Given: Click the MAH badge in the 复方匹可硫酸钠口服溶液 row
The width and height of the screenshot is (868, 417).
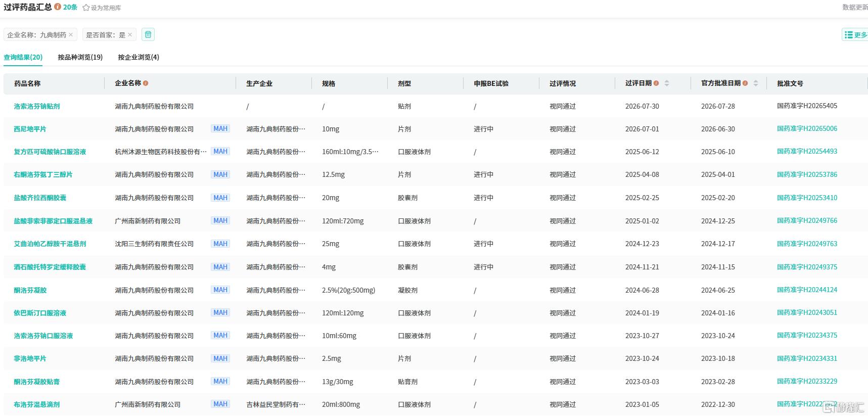Looking at the screenshot, I should [x=220, y=152].
